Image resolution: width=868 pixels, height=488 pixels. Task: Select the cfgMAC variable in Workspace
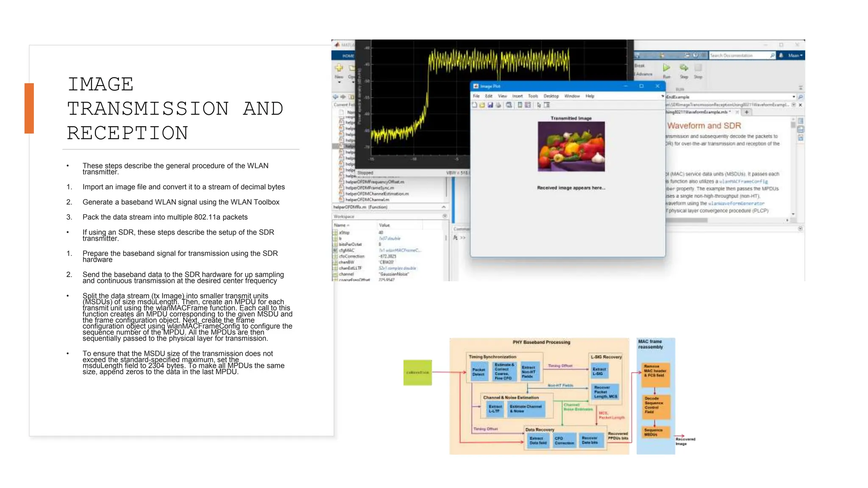pos(347,250)
